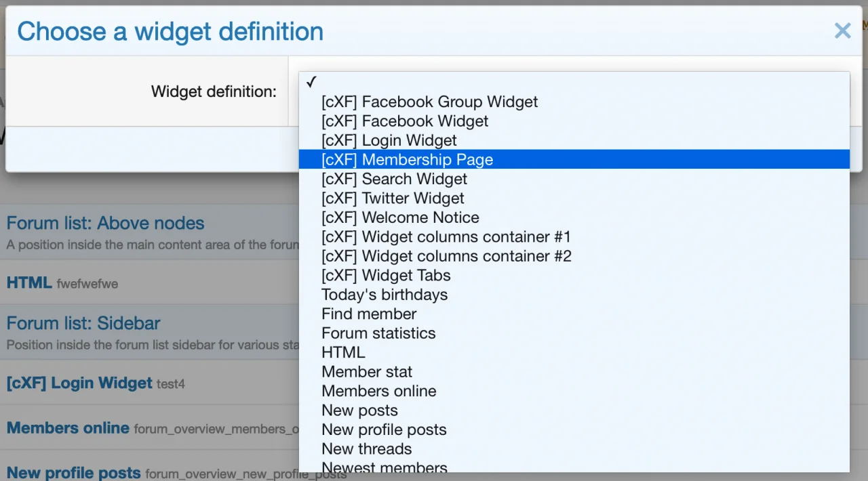Screen dimensions: 868x481
Task: Close the widget definition dialog
Action: [842, 30]
